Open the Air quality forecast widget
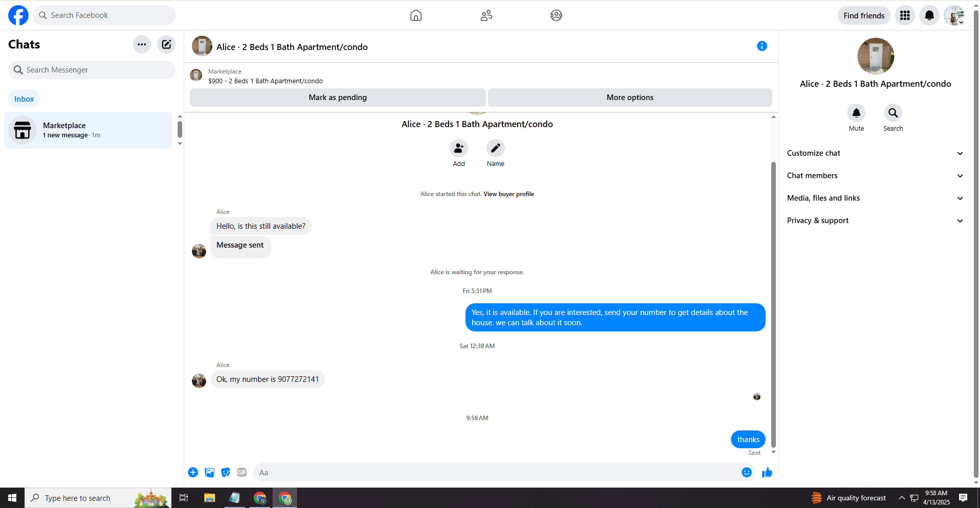The height and width of the screenshot is (508, 980). pos(849,498)
